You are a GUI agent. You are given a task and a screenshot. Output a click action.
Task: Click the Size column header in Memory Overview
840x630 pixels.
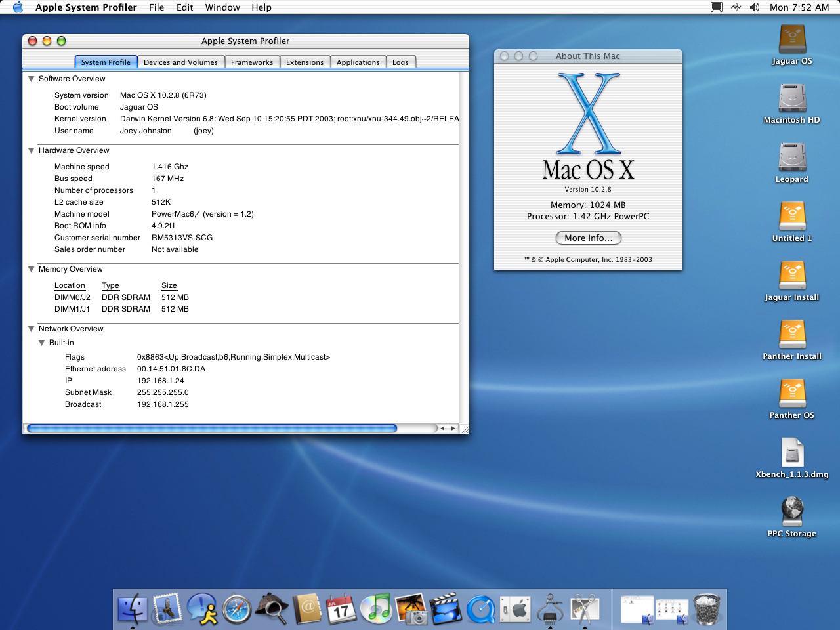[169, 285]
